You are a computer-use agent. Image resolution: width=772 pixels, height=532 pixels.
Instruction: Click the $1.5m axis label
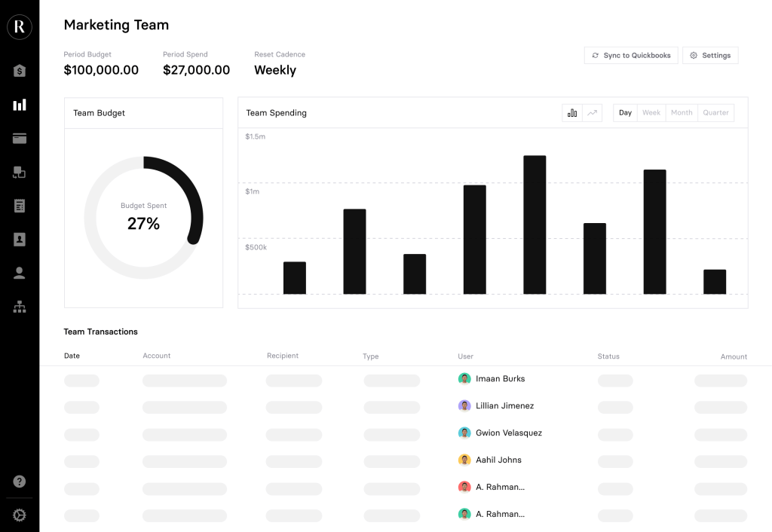[x=255, y=136]
